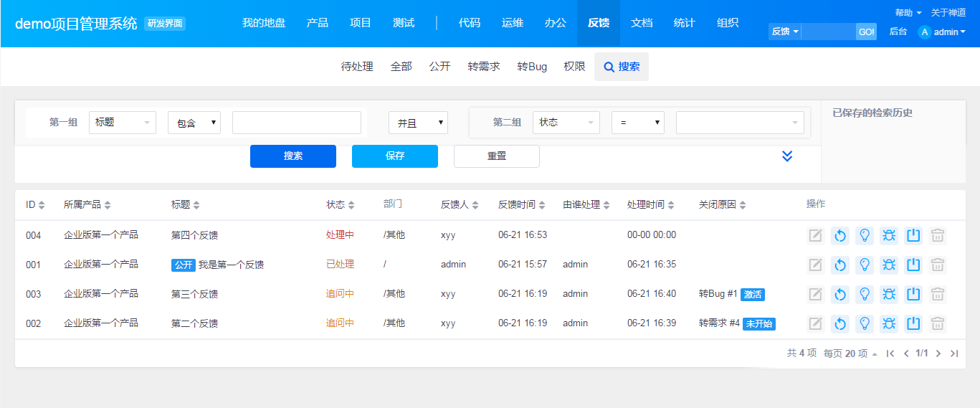Screen dimensions: 980x408
Task: Sort table by ID column
Action: coord(35,205)
